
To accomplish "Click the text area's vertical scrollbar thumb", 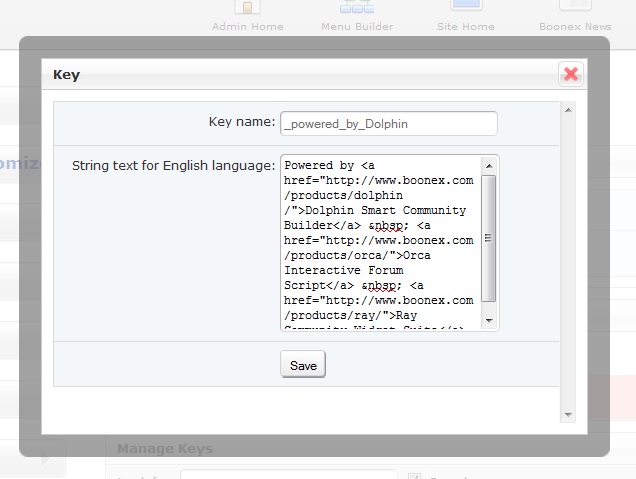I will click(x=489, y=238).
